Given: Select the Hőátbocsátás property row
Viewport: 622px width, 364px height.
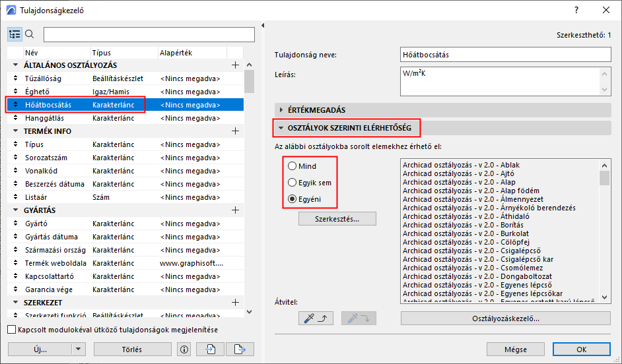Looking at the screenshot, I should point(125,105).
